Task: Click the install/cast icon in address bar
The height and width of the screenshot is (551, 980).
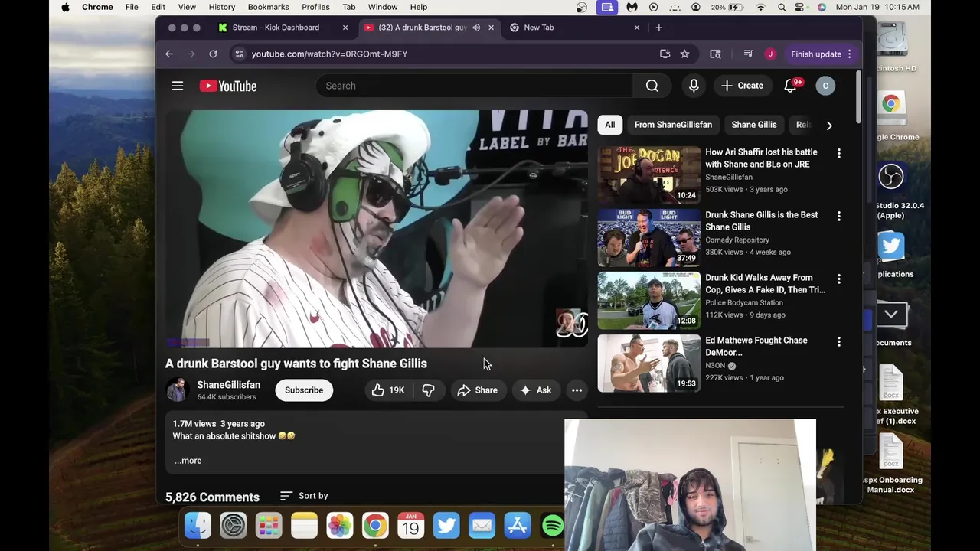Action: tap(665, 54)
